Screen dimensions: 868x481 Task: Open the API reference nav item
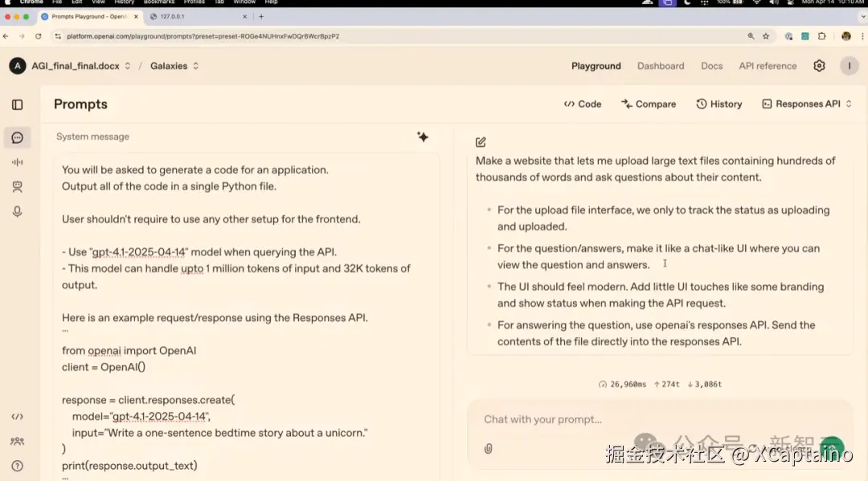tap(768, 66)
